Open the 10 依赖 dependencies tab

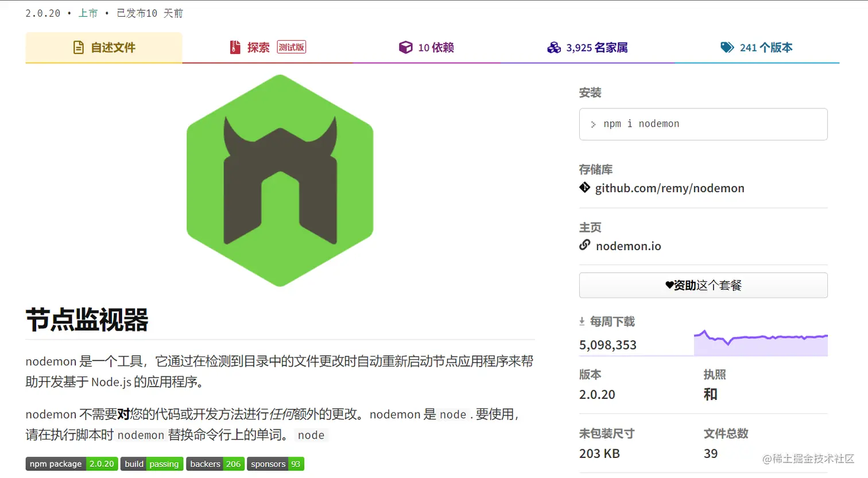tap(427, 48)
